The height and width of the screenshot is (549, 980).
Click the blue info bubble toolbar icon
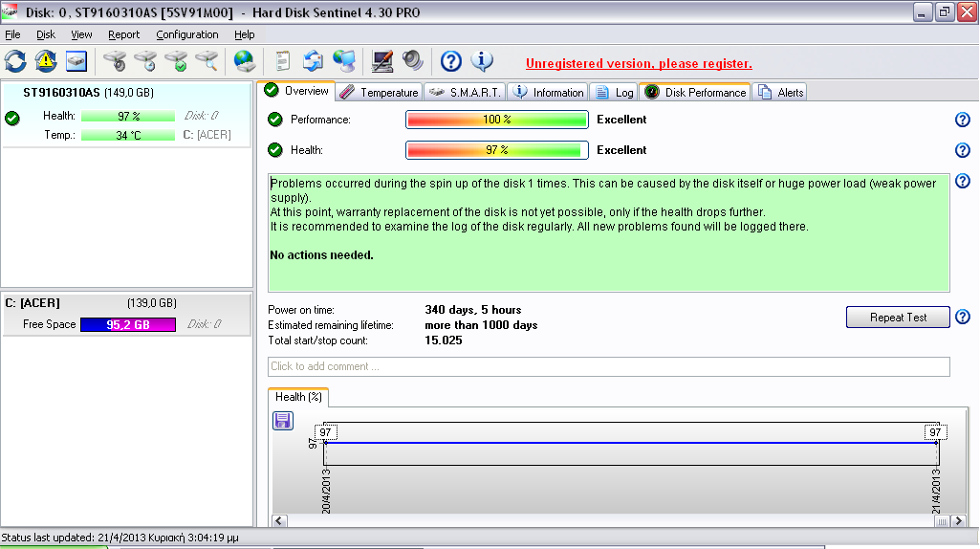click(481, 61)
